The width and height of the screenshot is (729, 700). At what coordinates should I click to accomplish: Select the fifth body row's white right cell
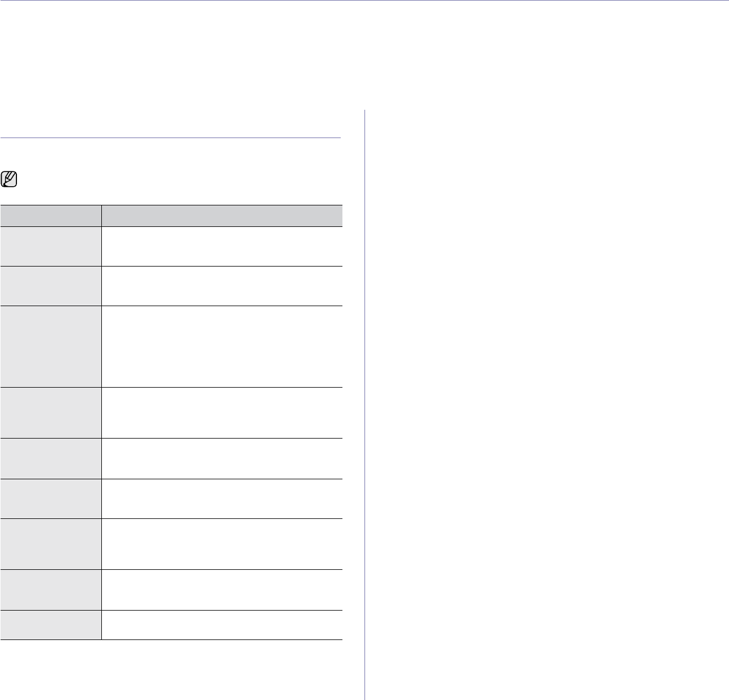222,458
